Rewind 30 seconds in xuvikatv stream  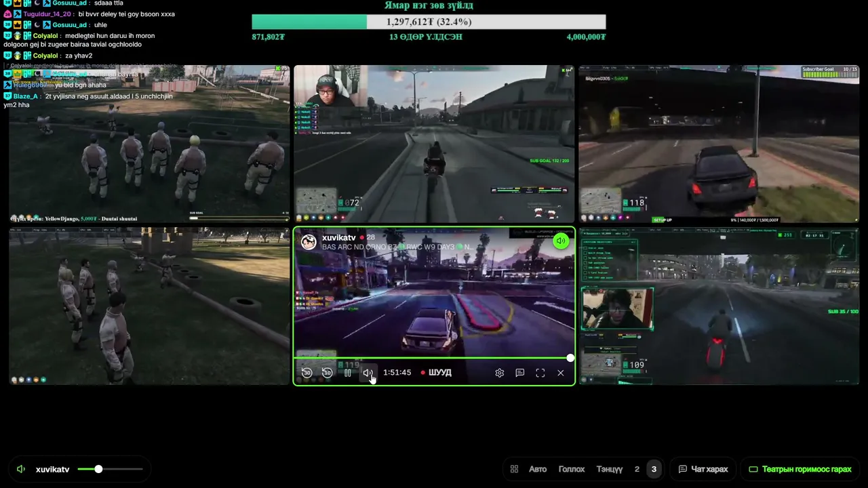(x=307, y=373)
